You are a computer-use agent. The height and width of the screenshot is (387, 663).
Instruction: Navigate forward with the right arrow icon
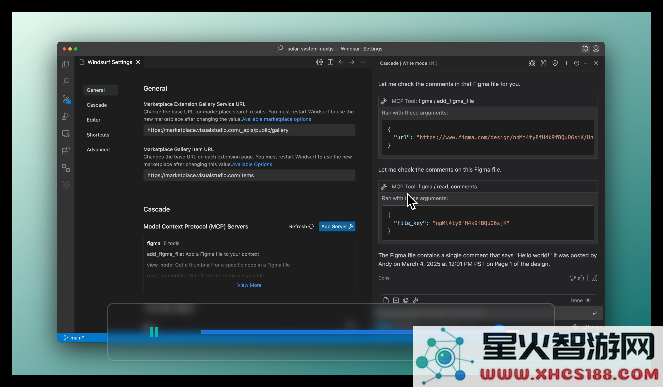pos(352,62)
